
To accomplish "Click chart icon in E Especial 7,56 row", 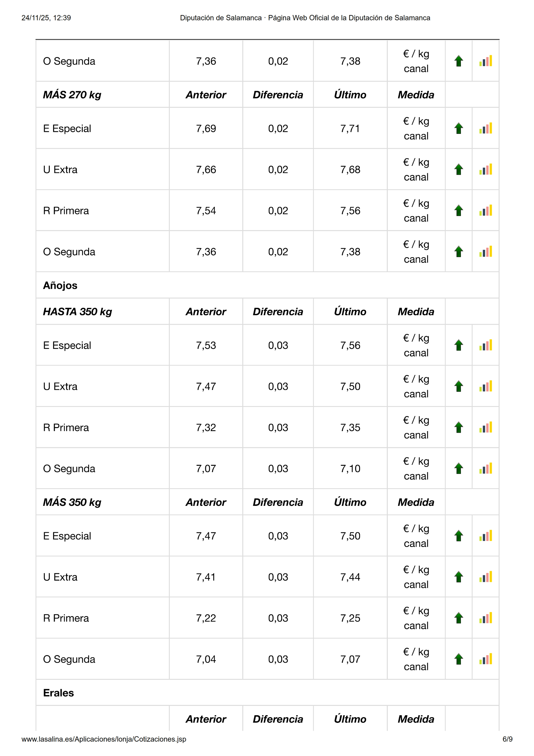I will tap(486, 345).
